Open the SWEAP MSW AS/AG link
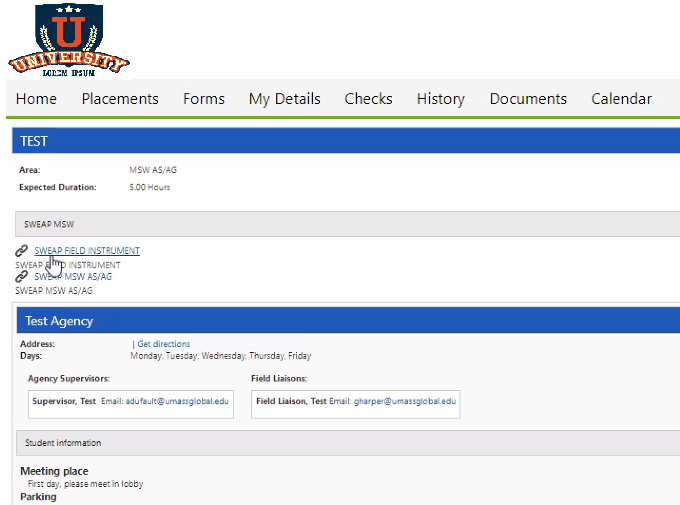This screenshot has height=505, width=680. (73, 276)
